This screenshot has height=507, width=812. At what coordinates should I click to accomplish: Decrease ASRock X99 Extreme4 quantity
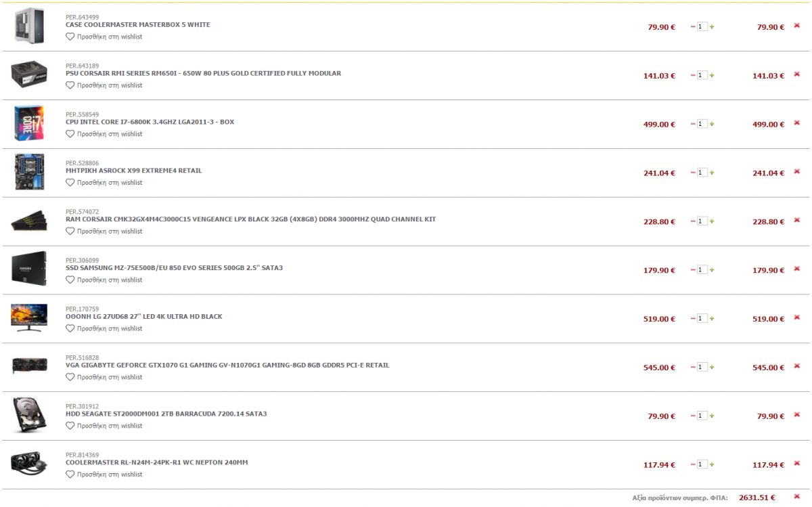(693, 173)
